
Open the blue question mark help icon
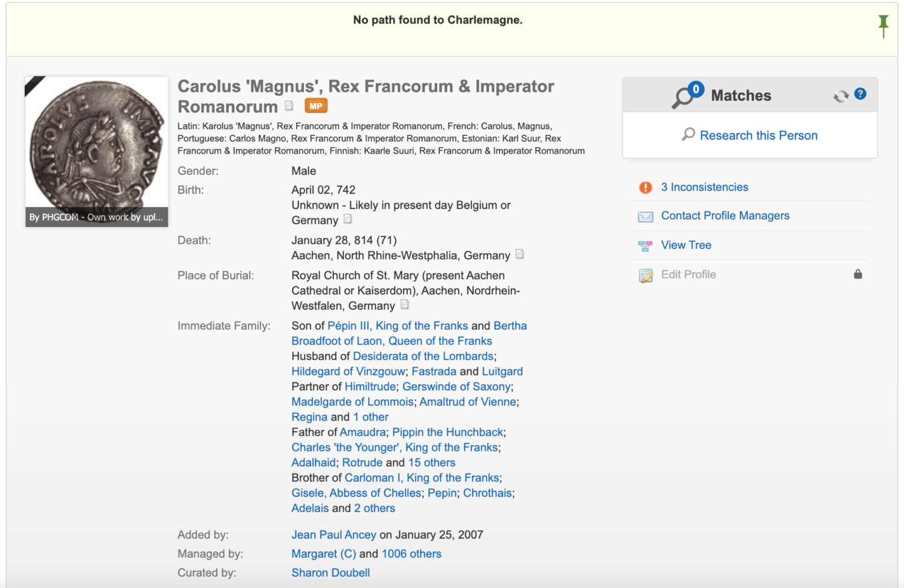click(x=860, y=94)
